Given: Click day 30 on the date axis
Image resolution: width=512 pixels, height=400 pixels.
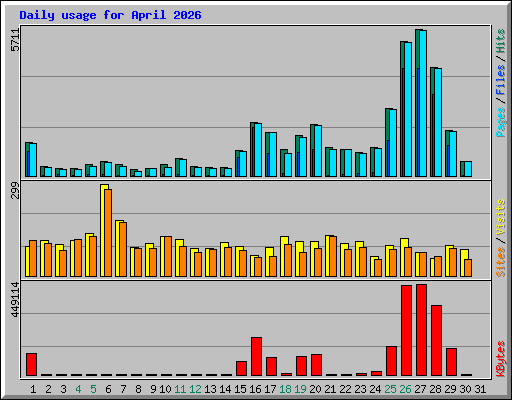Looking at the screenshot, I should [465, 389].
